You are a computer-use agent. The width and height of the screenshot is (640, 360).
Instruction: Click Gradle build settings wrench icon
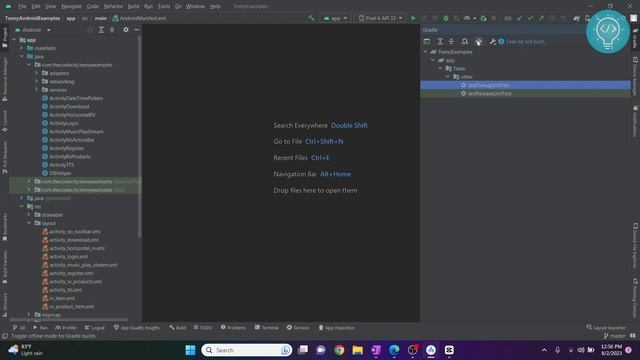click(x=493, y=41)
